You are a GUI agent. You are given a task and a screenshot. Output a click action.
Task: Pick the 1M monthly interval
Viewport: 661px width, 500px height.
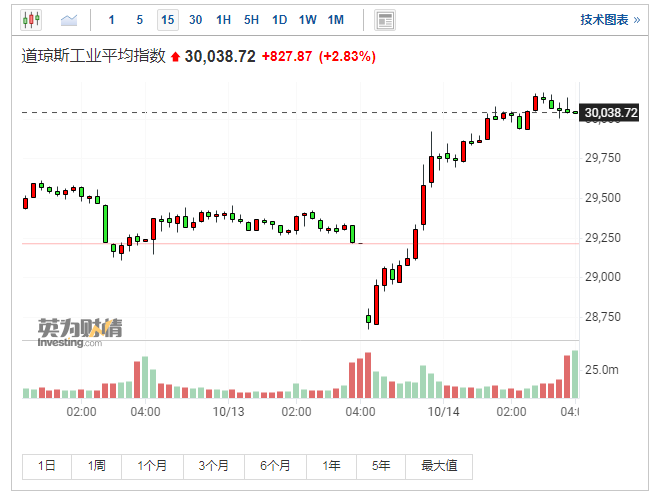point(335,20)
